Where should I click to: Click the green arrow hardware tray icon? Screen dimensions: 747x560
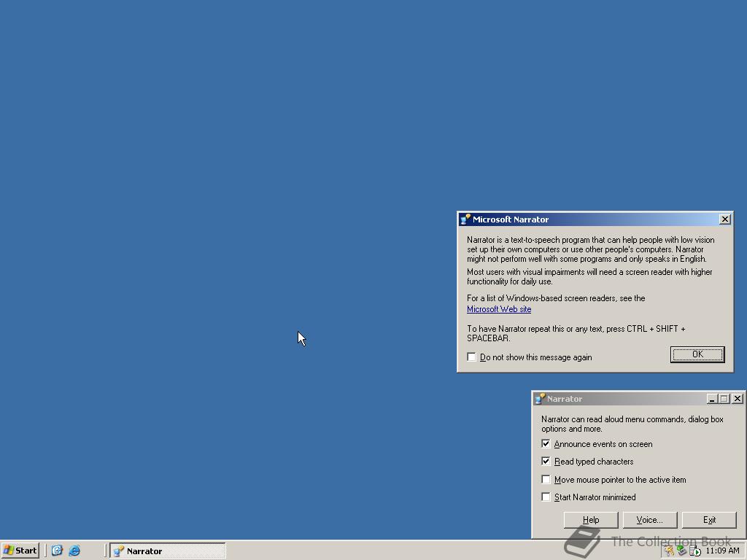682,551
